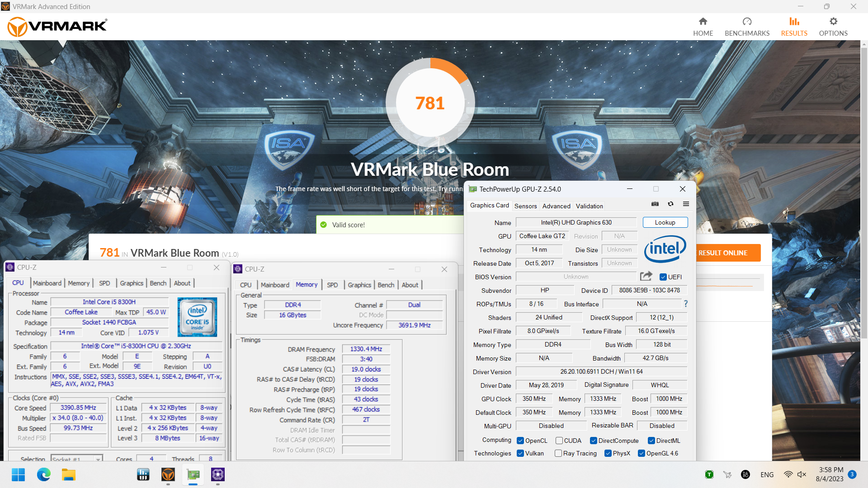Go to BENCHMARKS in VRMark
The image size is (868, 488).
click(x=747, y=27)
